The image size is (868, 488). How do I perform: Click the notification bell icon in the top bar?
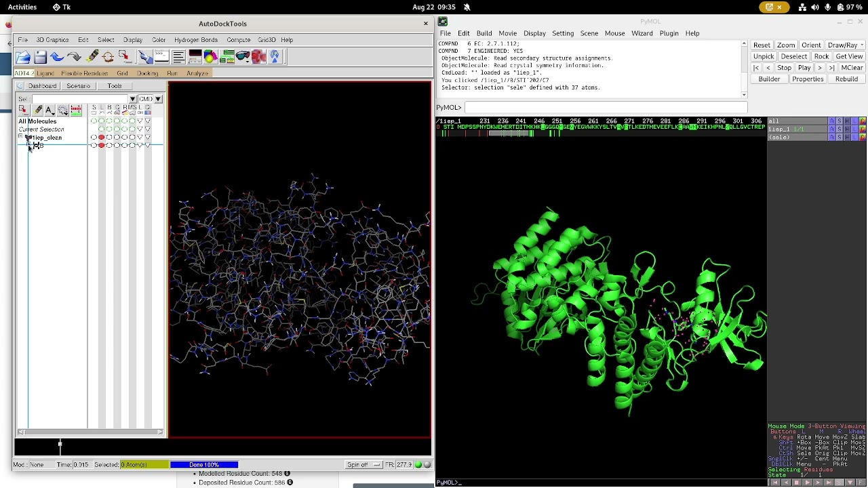coord(467,7)
